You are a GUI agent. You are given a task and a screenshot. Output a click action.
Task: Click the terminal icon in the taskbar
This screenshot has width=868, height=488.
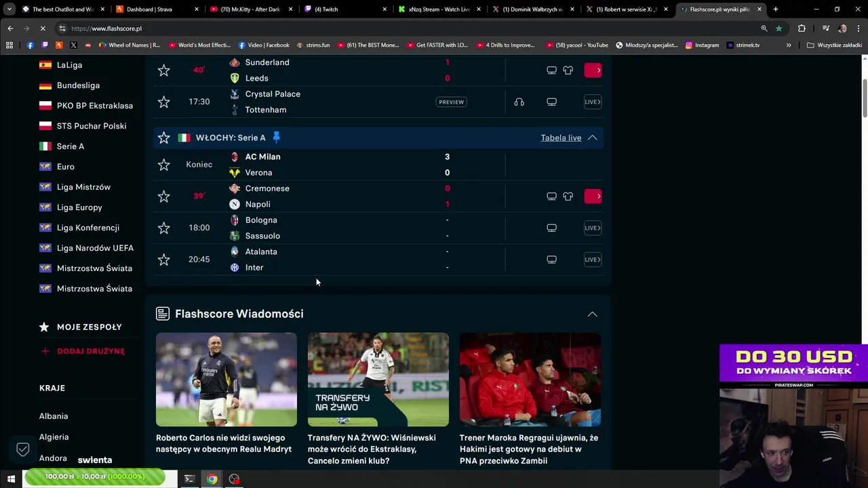pyautogui.click(x=189, y=479)
